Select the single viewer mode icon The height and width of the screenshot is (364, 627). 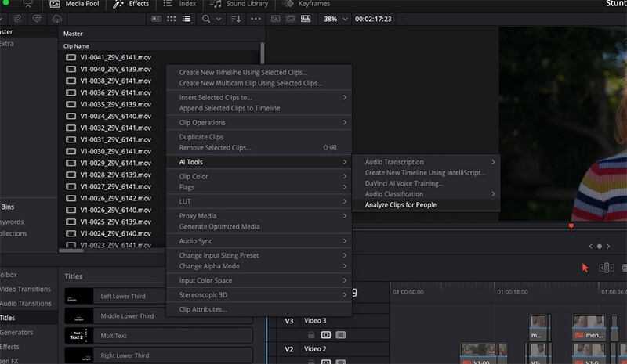pyautogui.click(x=276, y=19)
